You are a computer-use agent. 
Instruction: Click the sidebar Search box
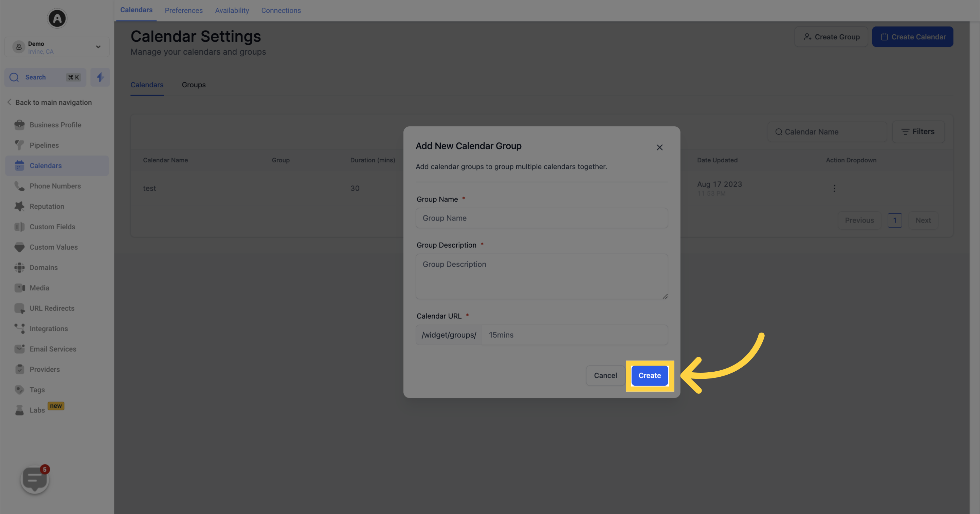pos(45,77)
